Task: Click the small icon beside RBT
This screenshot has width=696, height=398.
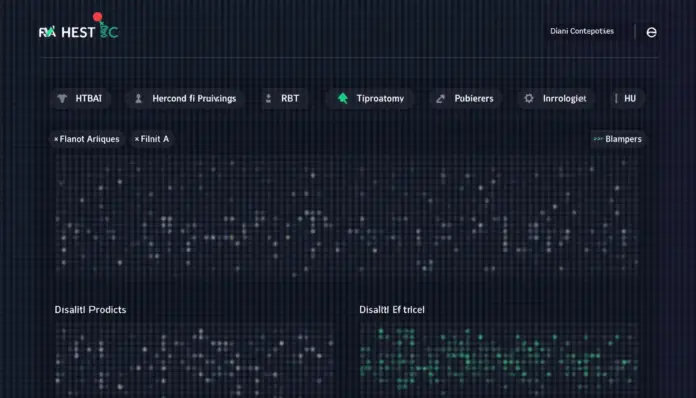Action: pos(268,99)
